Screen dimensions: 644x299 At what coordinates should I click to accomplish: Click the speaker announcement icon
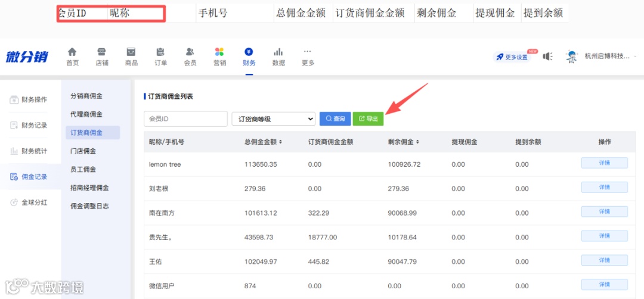click(547, 57)
